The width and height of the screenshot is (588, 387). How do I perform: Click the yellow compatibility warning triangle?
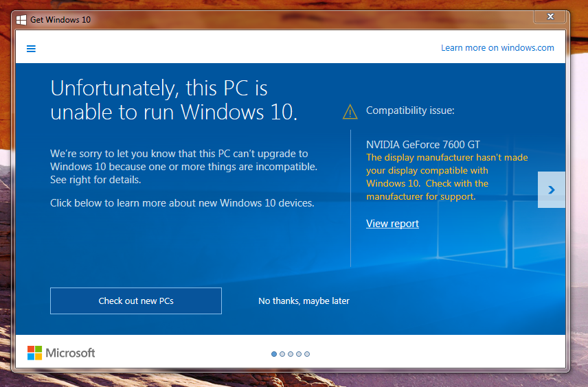pyautogui.click(x=350, y=112)
